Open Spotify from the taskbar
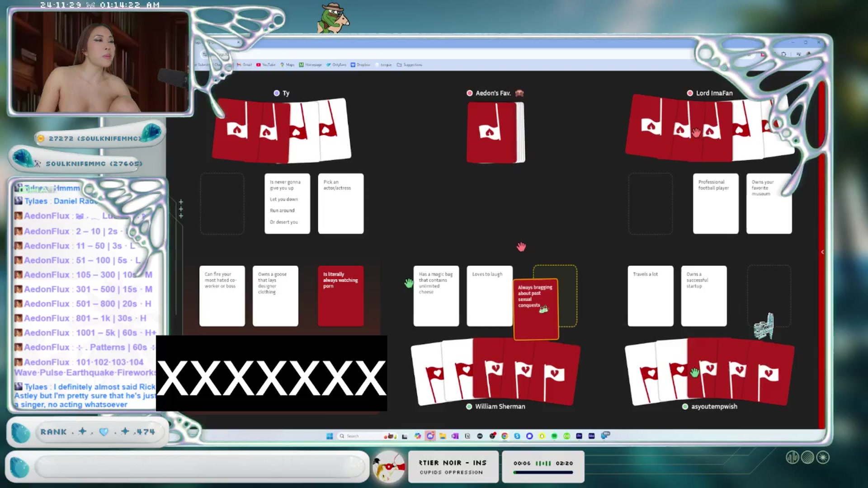 (x=554, y=436)
